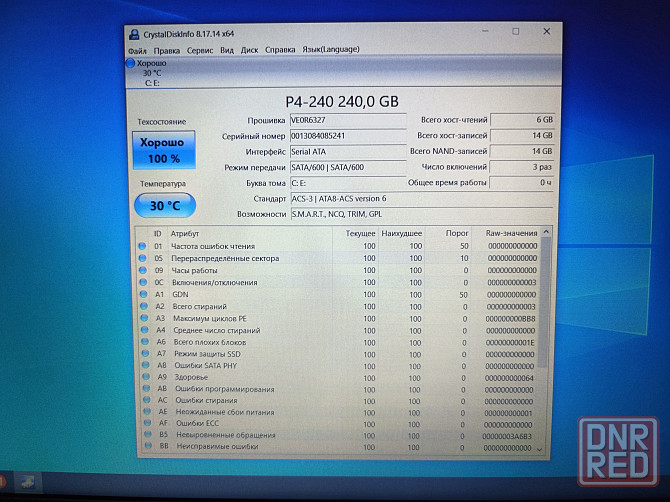This screenshot has width=670, height=502.
Task: Click the CrystalDiskInfo title bar icon
Action: pos(134,34)
